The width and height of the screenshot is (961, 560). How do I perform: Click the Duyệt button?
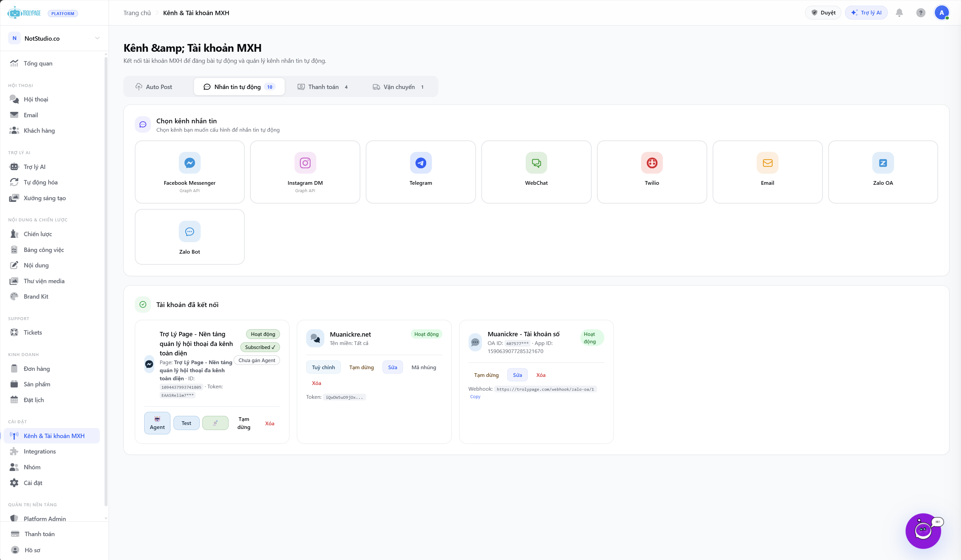pos(823,12)
